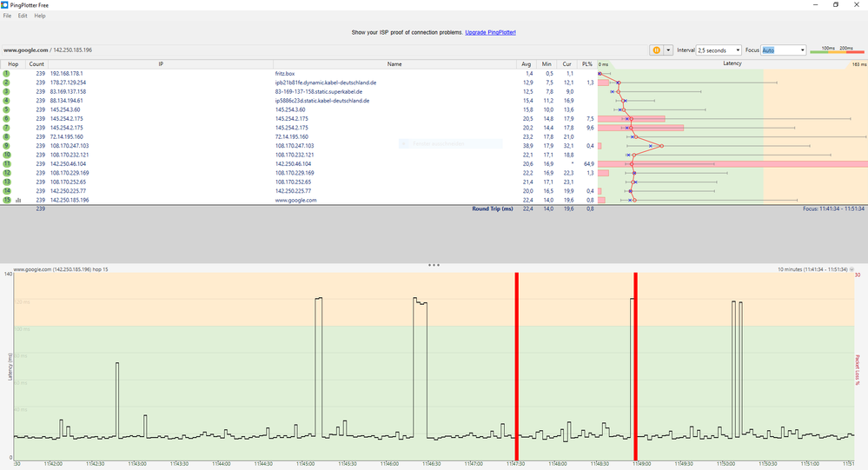Viewport: 868px width, 470px height.
Task: Select the hop 14 green circle icon
Action: click(x=7, y=191)
